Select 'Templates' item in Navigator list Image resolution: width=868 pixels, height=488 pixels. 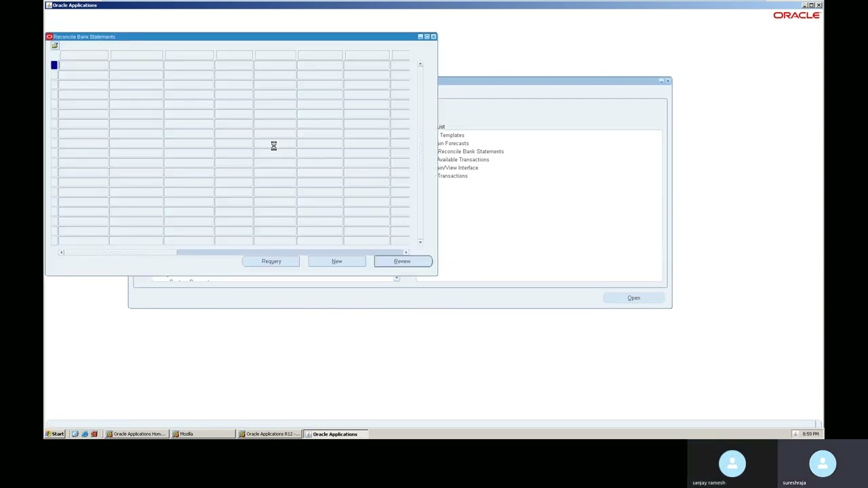point(452,135)
